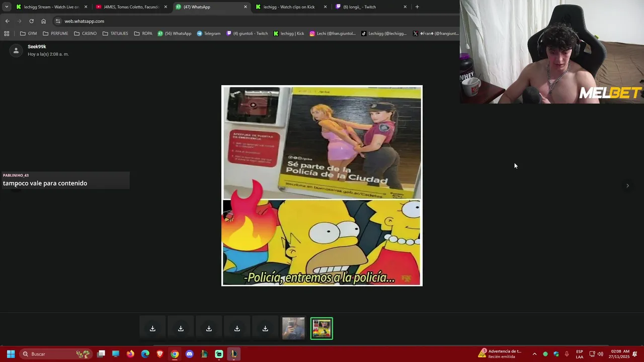Open the clock showing 02:08 AM
The image size is (644, 362).
pyautogui.click(x=619, y=354)
